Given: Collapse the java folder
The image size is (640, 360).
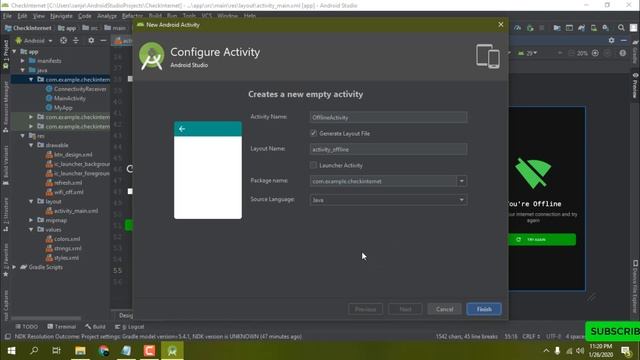Looking at the screenshot, I should [23, 70].
